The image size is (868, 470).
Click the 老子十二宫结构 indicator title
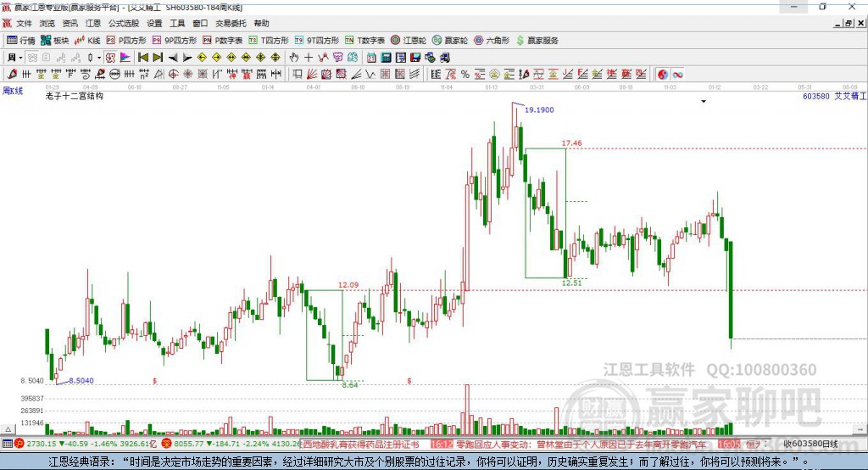tap(75, 96)
